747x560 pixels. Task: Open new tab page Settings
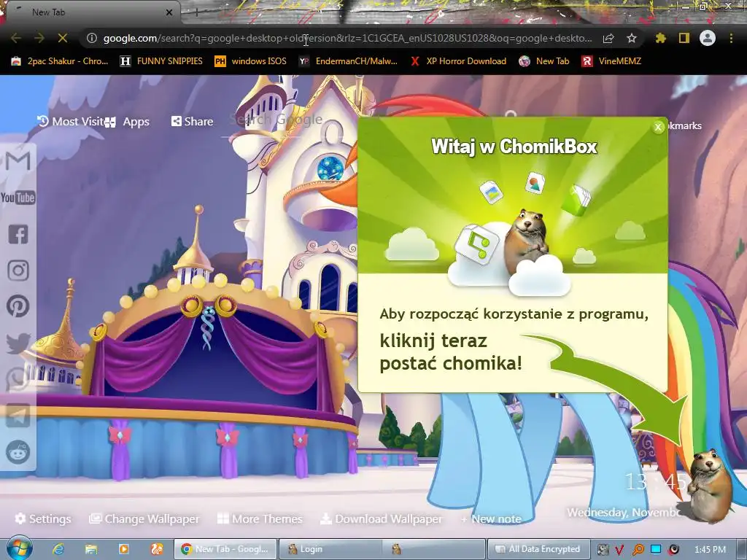43,518
